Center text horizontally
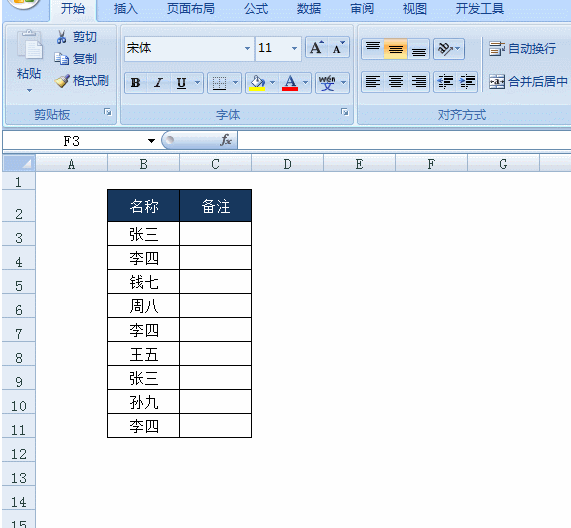This screenshot has height=528, width=571. 395,82
